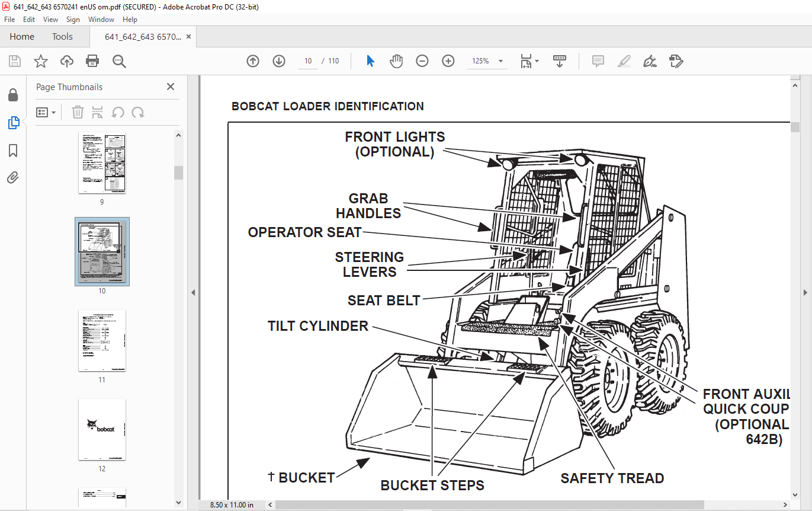Select the Highlight text tool

[624, 61]
